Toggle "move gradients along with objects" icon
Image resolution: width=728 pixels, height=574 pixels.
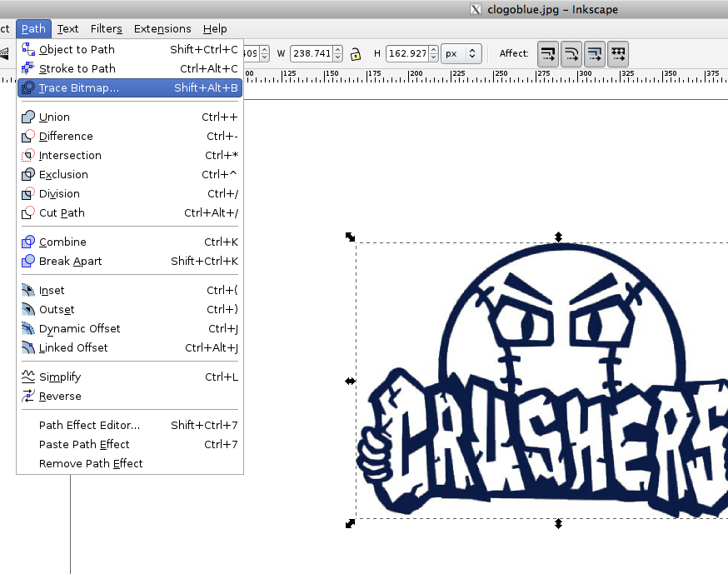(x=595, y=52)
